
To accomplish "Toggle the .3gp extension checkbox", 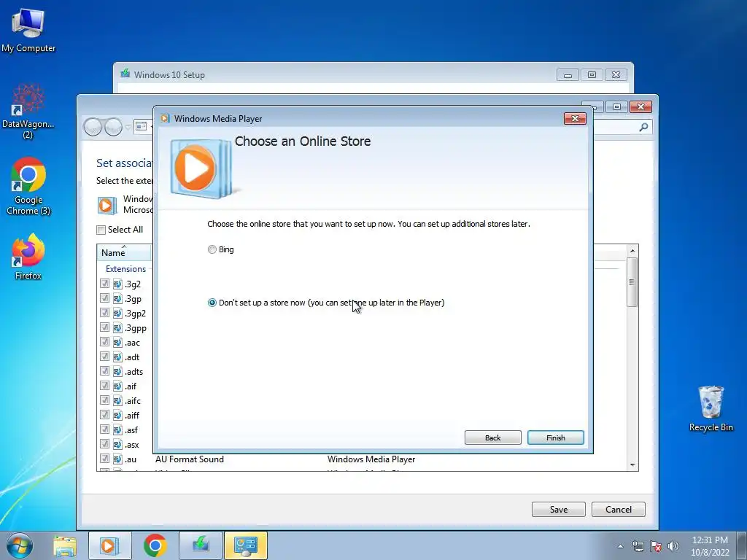I will [104, 298].
